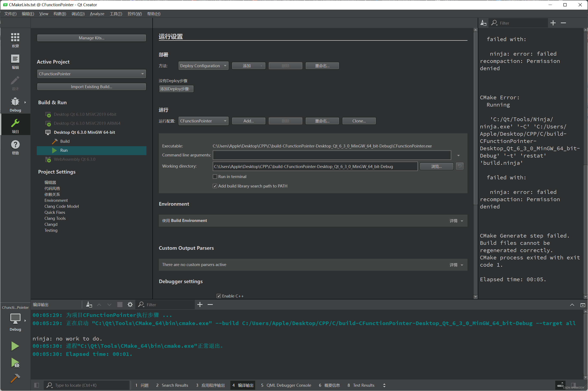Open compile output settings gear
This screenshot has width=588, height=391.
[130, 305]
